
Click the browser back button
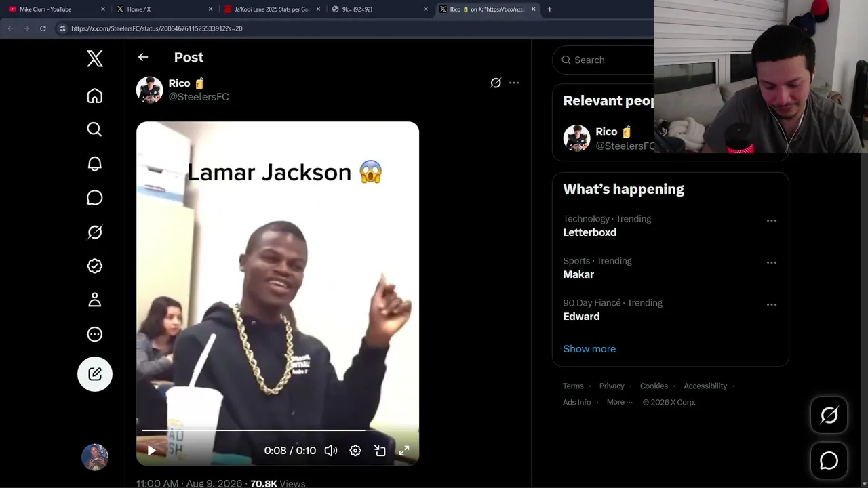pos(10,28)
